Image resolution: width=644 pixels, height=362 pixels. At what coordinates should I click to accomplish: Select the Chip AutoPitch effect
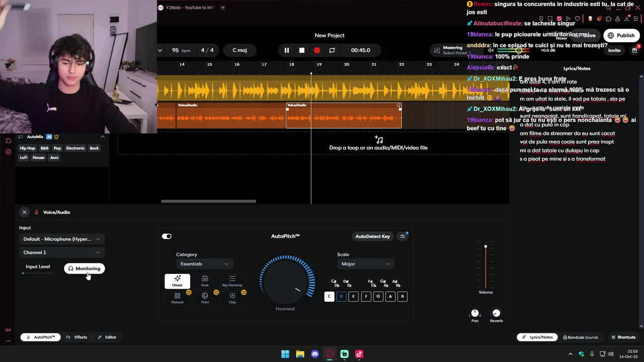click(232, 298)
